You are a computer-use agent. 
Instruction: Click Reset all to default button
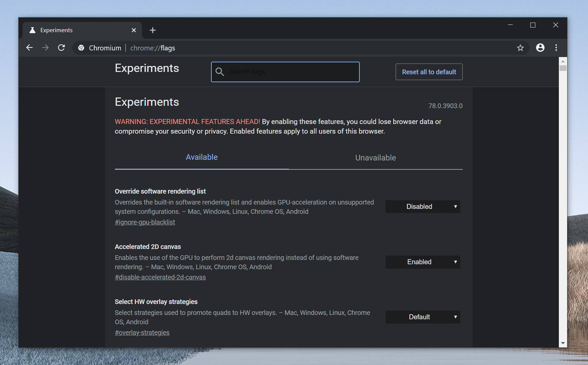coord(429,72)
